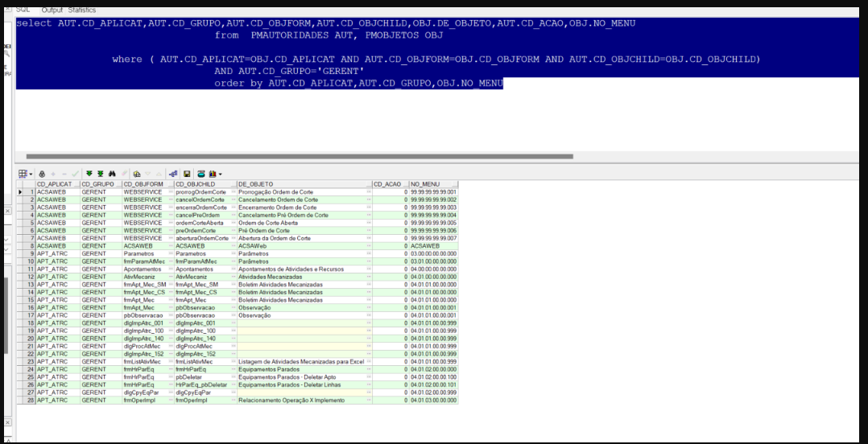Click the binoculars query-by-example icon
This screenshot has width=868, height=444.
112,174
